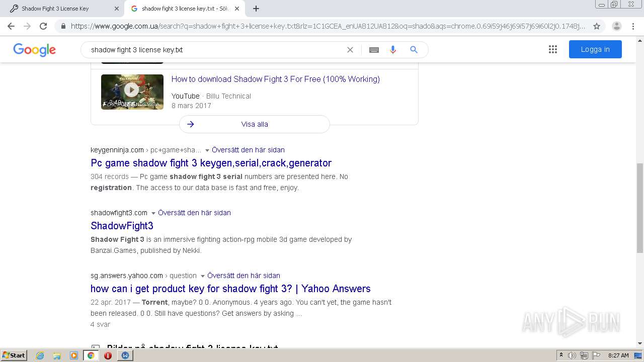Viewport: 644px width, 362px height.
Task: Open the network tray icon
Action: [584, 355]
